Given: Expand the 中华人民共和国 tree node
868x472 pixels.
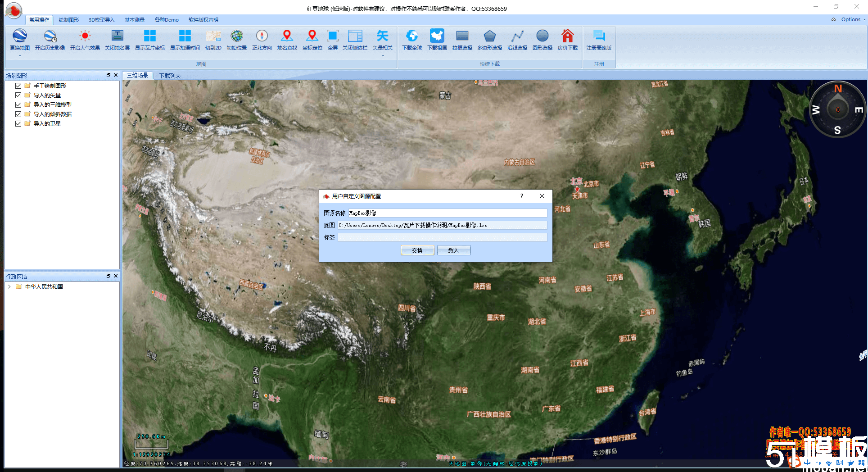Looking at the screenshot, I should [x=9, y=286].
